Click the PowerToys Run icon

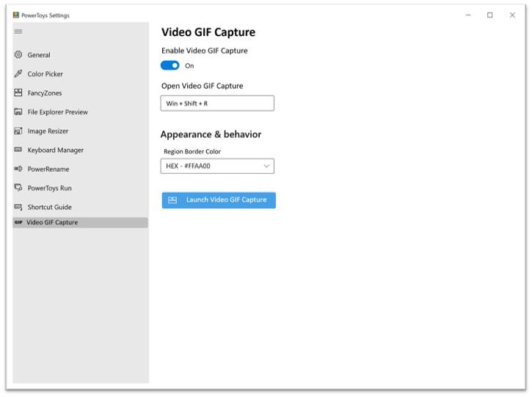pyautogui.click(x=18, y=187)
